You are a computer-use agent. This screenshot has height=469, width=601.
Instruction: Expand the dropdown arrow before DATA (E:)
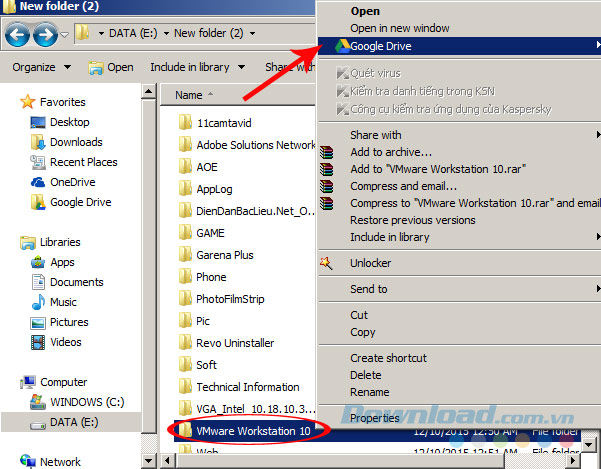pos(101,34)
